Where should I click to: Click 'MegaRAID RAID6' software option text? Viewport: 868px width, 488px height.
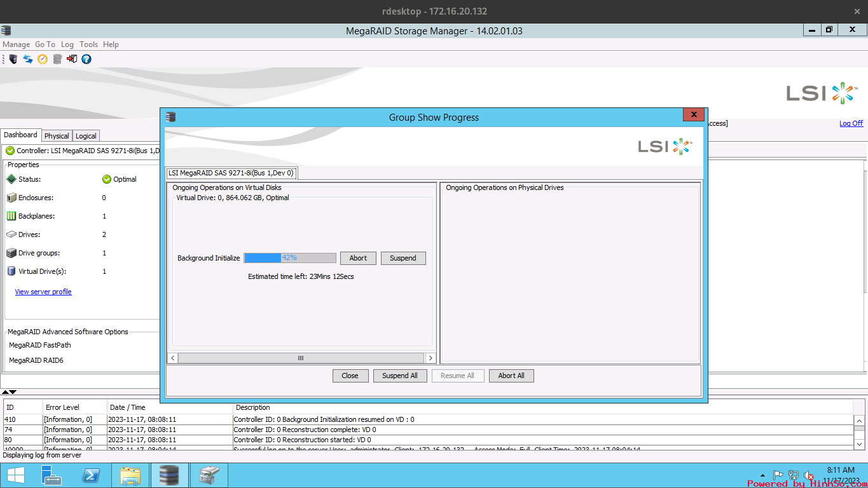tap(36, 360)
